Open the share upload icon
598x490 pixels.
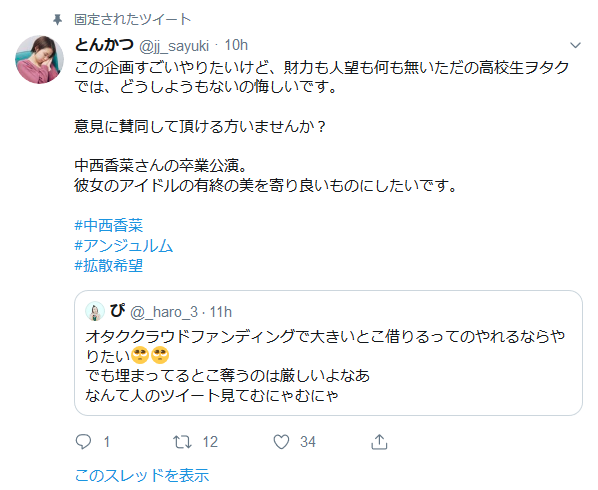379,442
